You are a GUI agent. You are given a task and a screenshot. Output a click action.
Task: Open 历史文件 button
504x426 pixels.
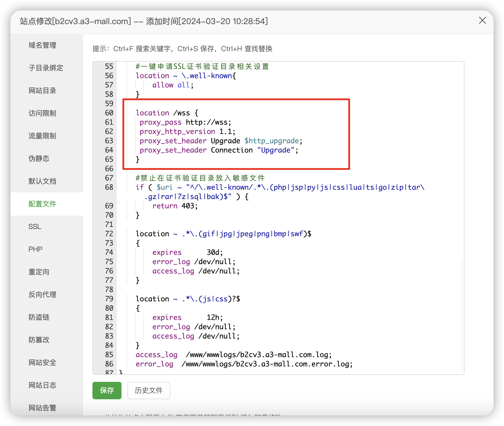pyautogui.click(x=149, y=390)
